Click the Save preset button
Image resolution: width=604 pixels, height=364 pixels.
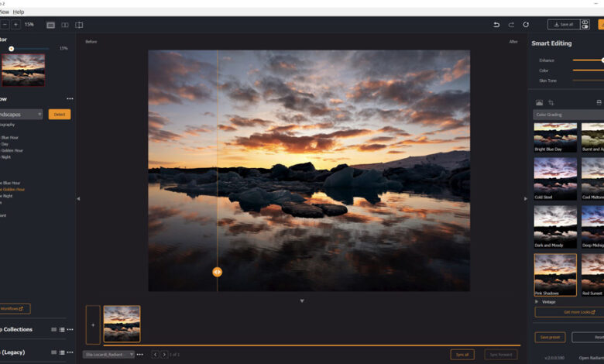click(550, 338)
